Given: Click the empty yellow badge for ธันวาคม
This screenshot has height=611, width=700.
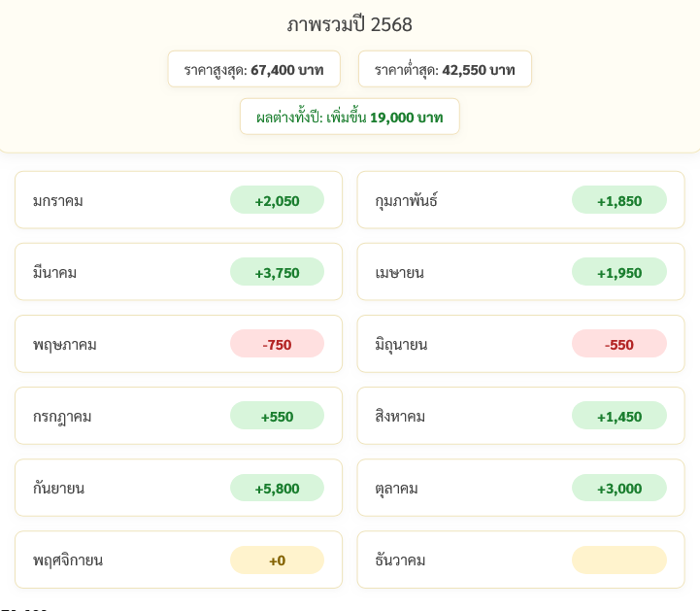Looking at the screenshot, I should [618, 560].
